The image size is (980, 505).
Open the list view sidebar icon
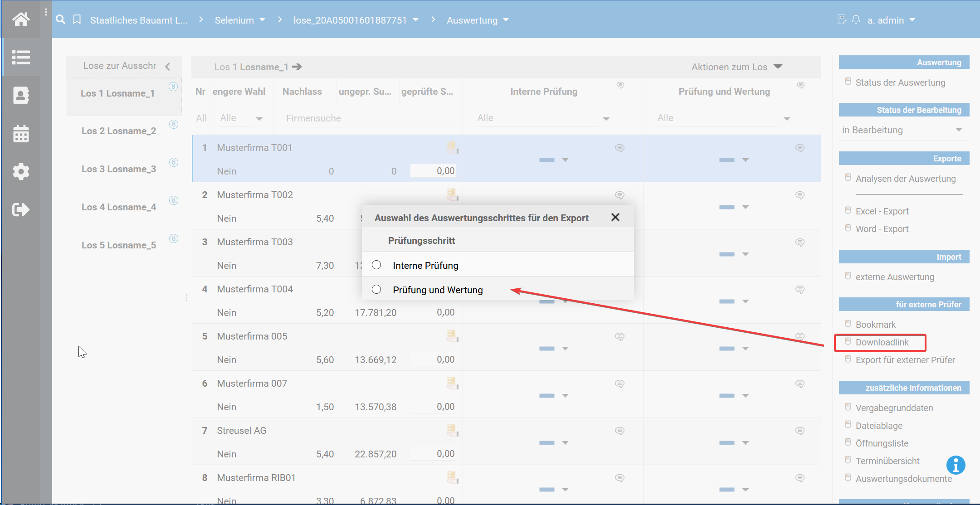(x=21, y=57)
